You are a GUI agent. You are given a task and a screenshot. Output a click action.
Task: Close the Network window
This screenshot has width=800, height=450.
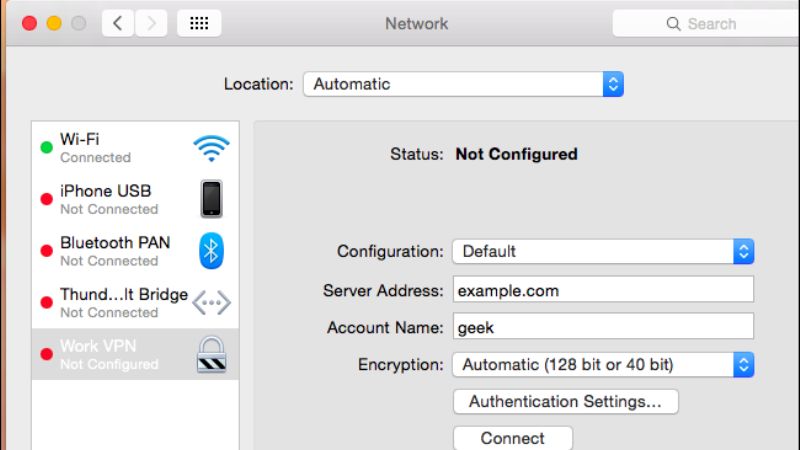click(30, 23)
